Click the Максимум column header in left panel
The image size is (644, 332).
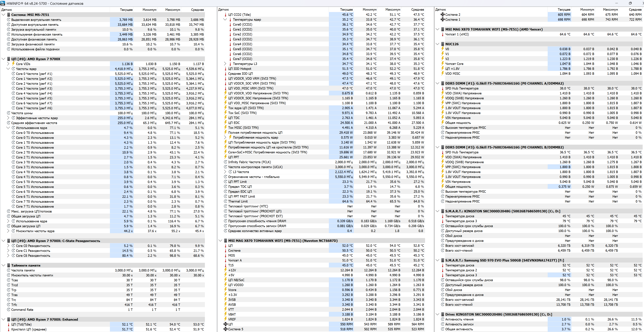click(172, 10)
